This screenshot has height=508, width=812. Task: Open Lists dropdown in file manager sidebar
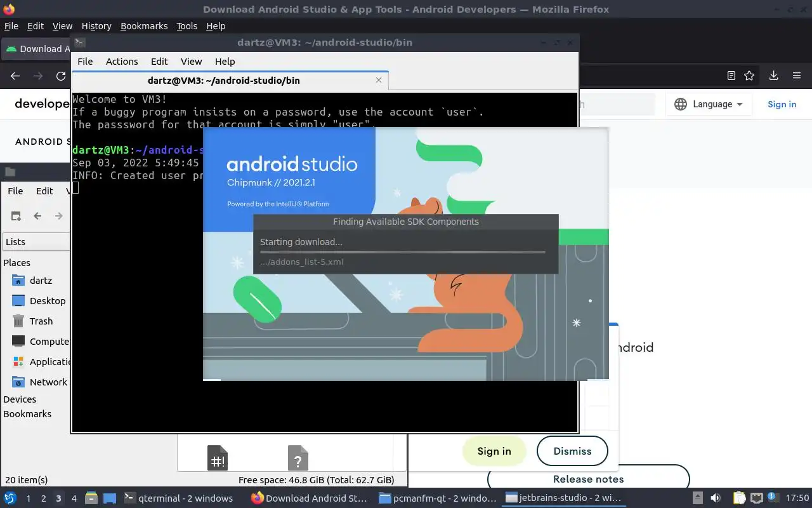tap(35, 241)
